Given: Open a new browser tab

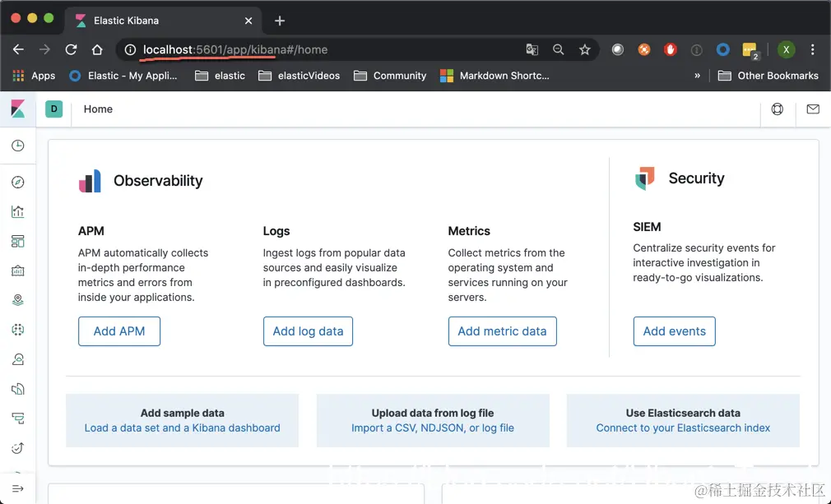Looking at the screenshot, I should click(280, 21).
